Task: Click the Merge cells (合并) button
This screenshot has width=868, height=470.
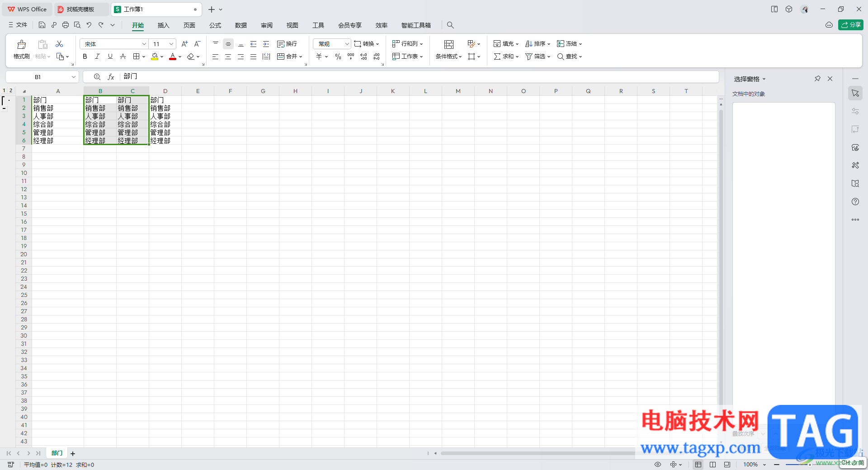Action: (289, 56)
